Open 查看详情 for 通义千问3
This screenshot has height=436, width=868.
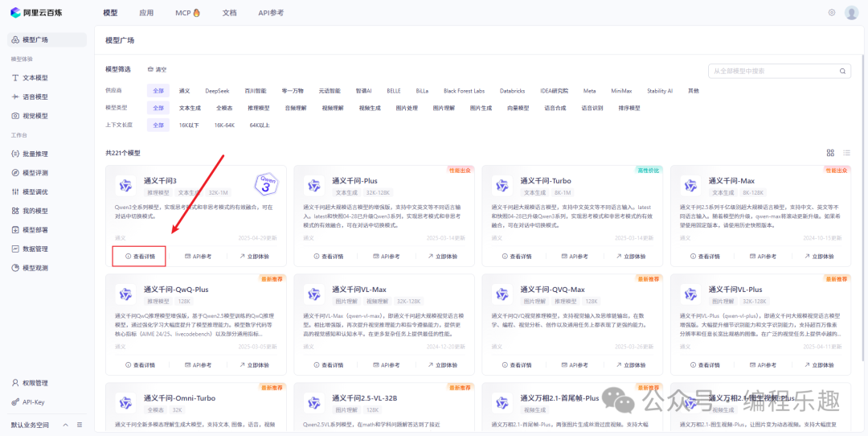(x=140, y=257)
